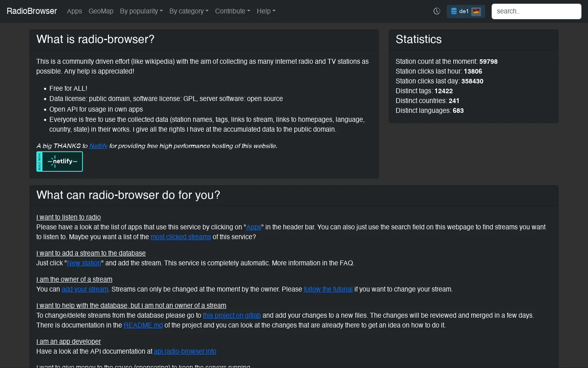Screen dimensions: 588x368
Task: Click the Open API for usage bullet
Action: tap(96, 109)
